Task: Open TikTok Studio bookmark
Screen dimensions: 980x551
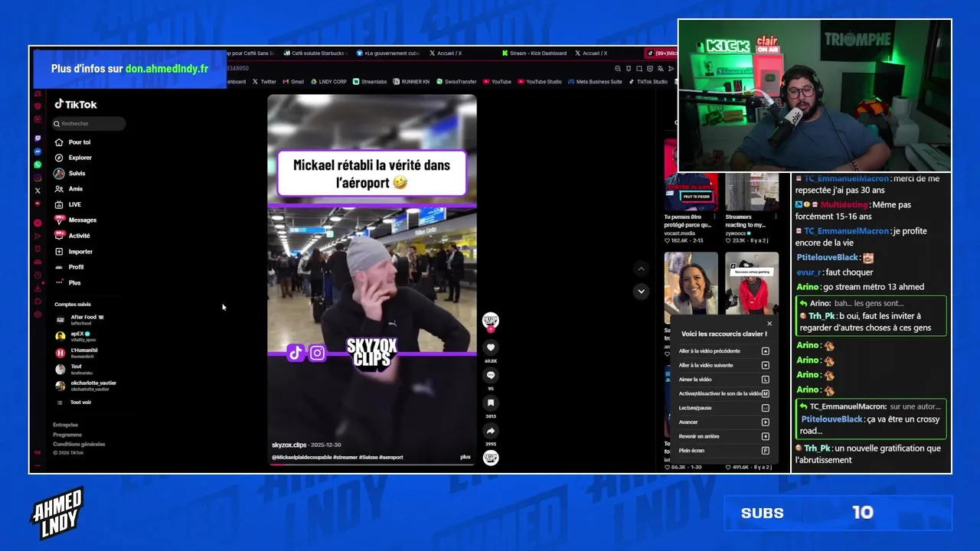Action: pos(648,82)
